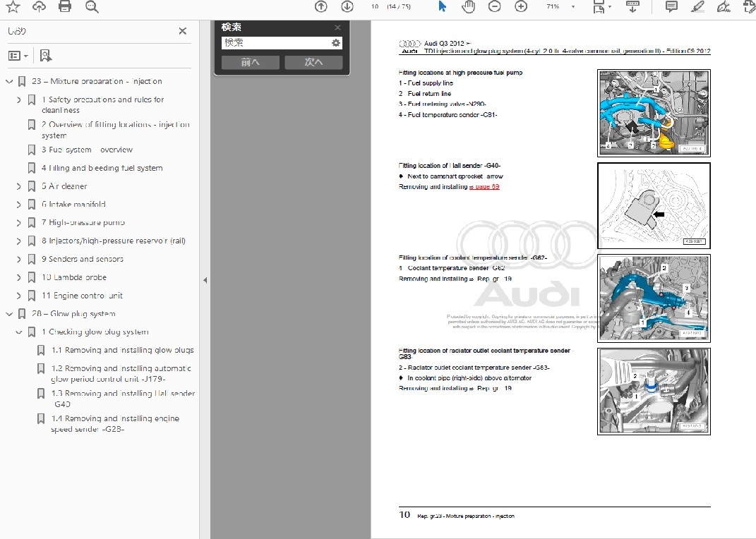
Task: Select 7 High-pressure pump bookmark text
Action: pos(83,222)
